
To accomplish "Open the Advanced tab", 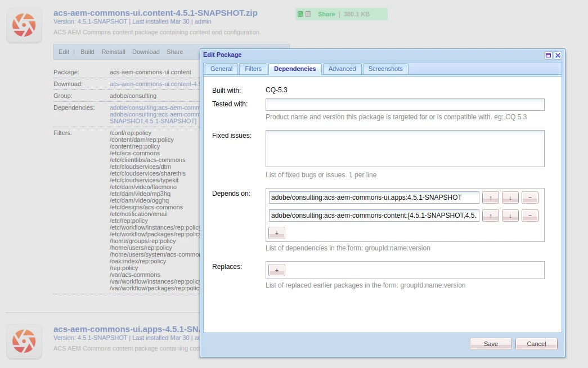I will coord(342,69).
